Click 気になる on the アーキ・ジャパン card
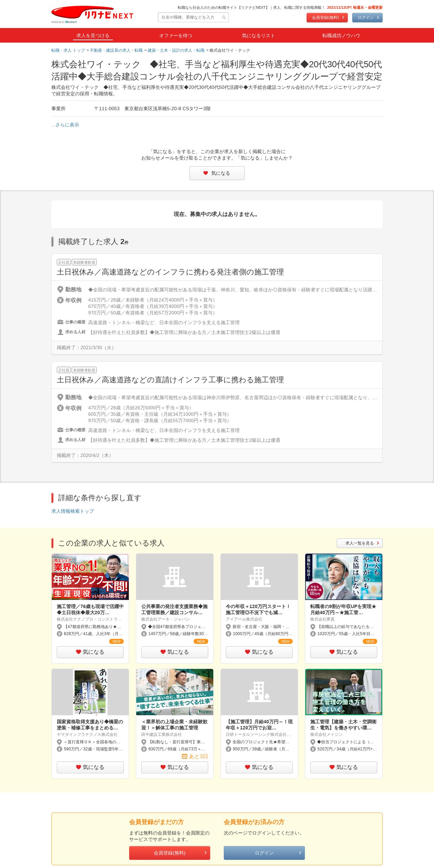 click(x=175, y=652)
